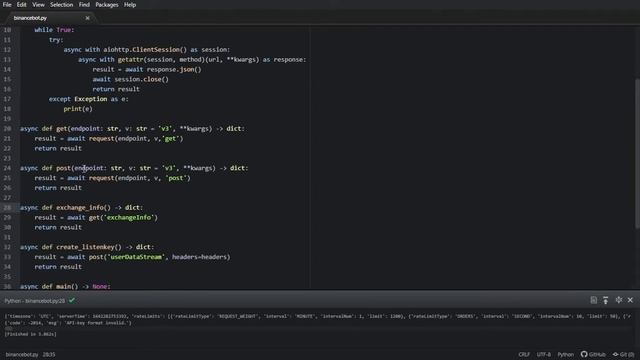Viewport: 640px width, 360px height.
Task: Click 'headers=headers' on line 33
Action: (199, 257)
